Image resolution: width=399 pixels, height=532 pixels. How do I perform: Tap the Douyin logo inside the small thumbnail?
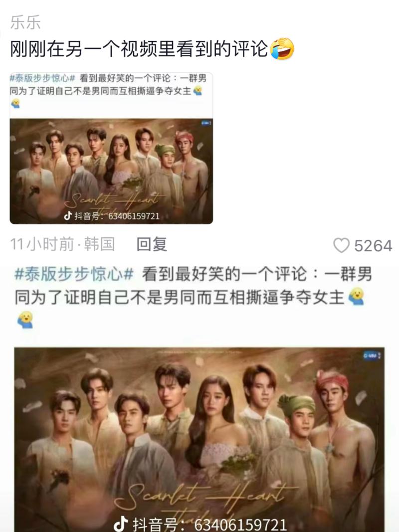(68, 216)
